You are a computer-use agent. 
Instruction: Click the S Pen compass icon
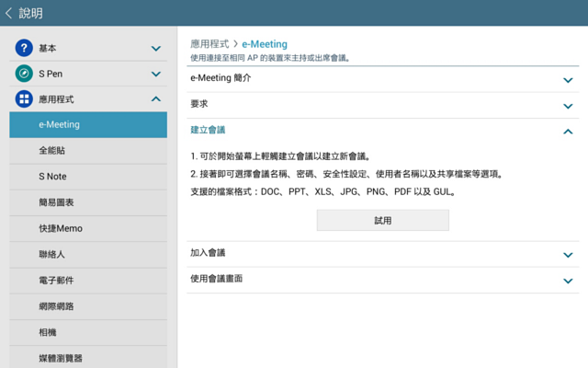point(24,74)
